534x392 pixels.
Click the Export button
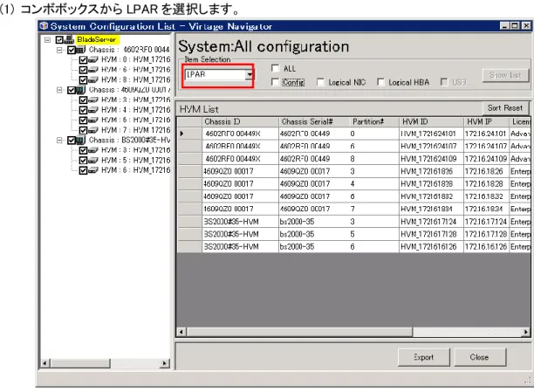424,357
